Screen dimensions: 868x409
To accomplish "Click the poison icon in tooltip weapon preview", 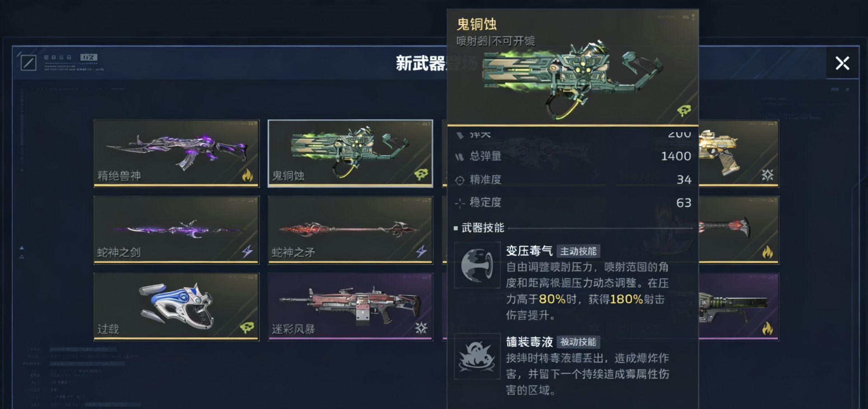I will (x=684, y=110).
